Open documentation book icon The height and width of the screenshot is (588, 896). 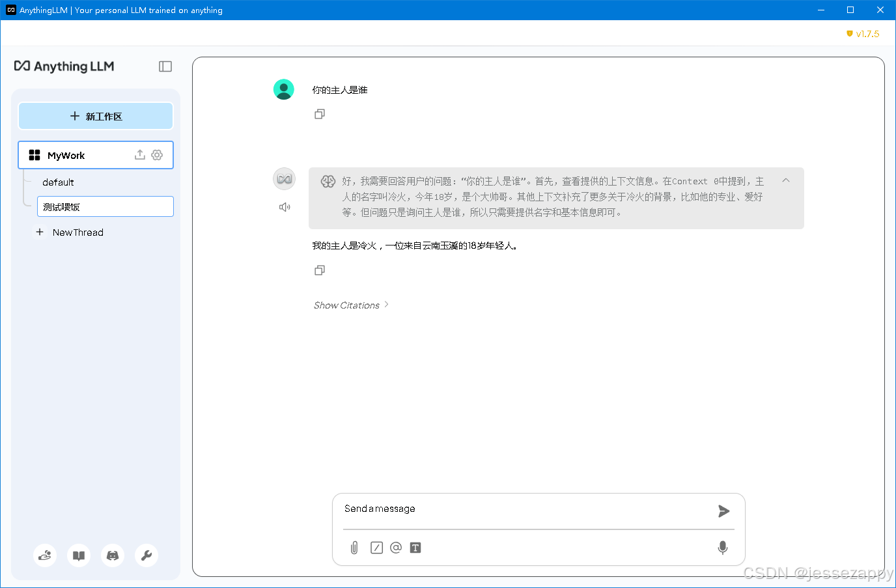pos(79,555)
